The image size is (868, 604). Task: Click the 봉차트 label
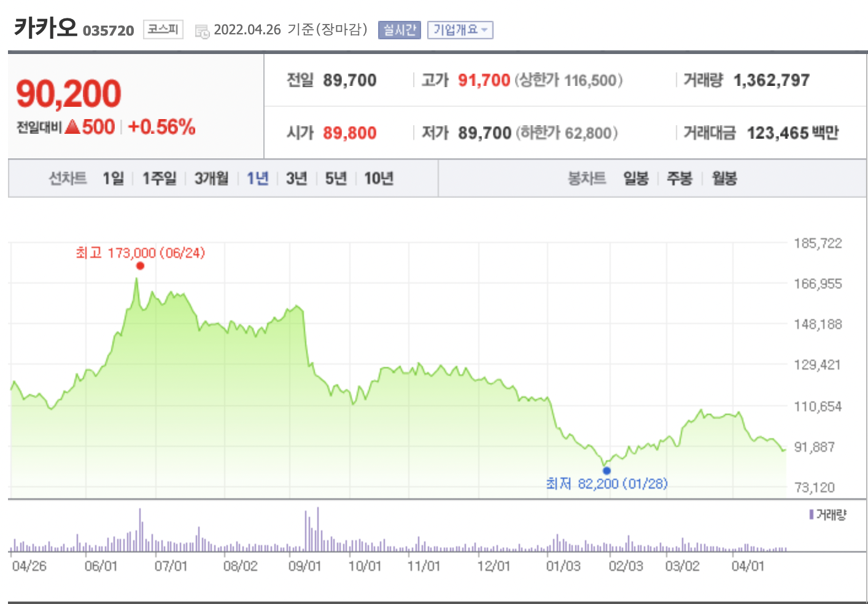coord(587,179)
